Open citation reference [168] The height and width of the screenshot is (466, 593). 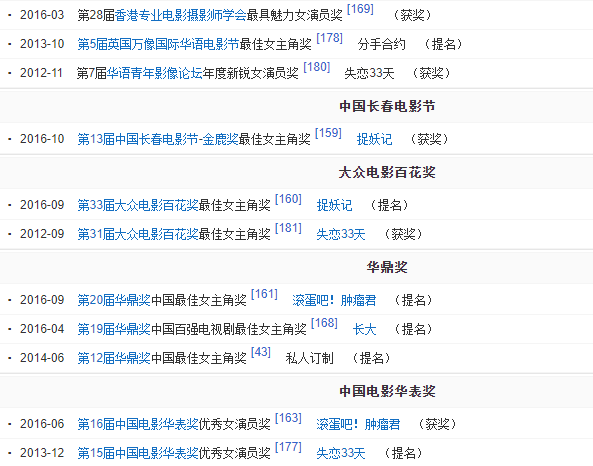coord(324,323)
